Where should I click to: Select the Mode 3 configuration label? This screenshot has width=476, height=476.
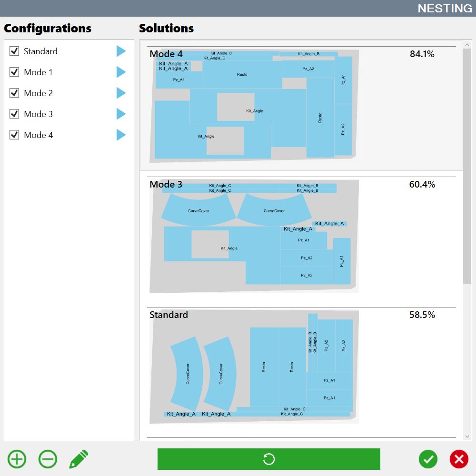point(38,114)
